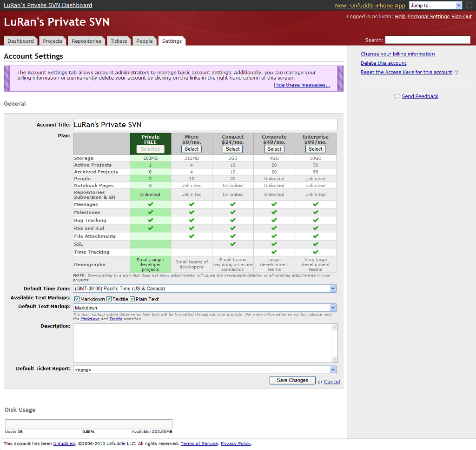Switch to the Dashboard tab
This screenshot has width=476, height=450.
pyautogui.click(x=20, y=41)
